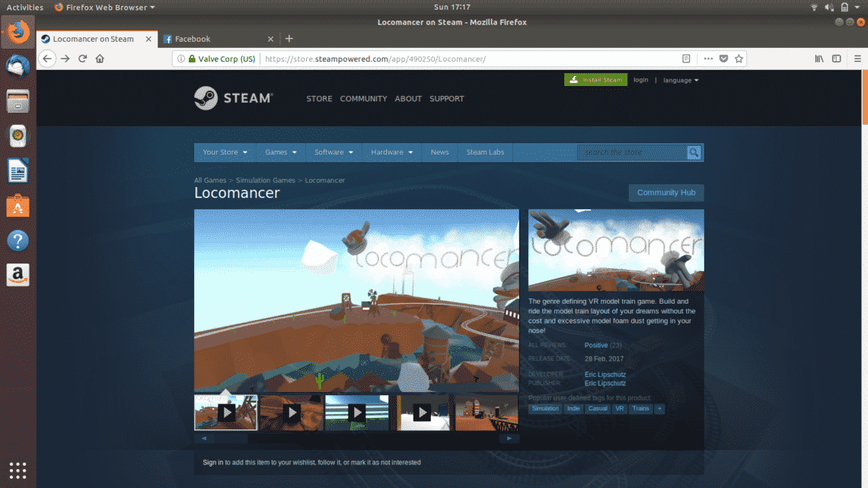Screen dimensions: 868x488
Task: Reload the current page
Action: coord(82,59)
